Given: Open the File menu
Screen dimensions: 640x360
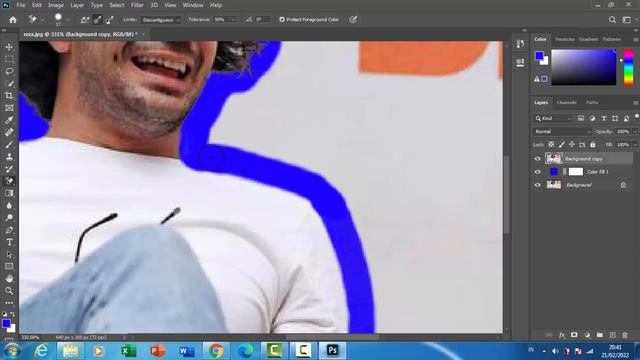Looking at the screenshot, I should (21, 5).
